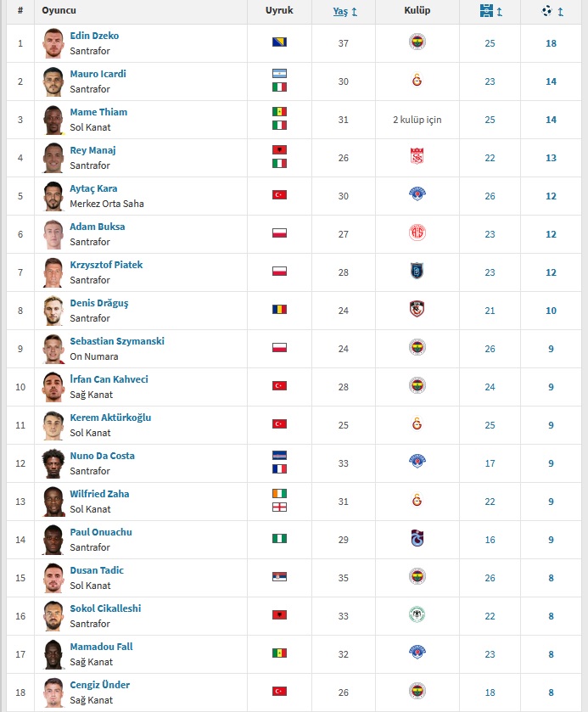This screenshot has width=588, height=712.
Task: Open Fenerbahçe club crest in Edin Dzeko row
Action: coord(417,42)
